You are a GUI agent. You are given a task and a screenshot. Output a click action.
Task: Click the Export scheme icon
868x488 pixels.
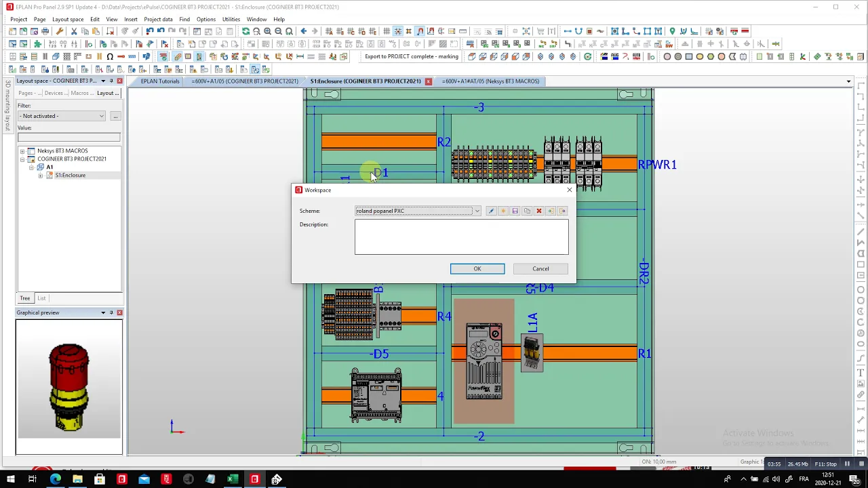563,211
